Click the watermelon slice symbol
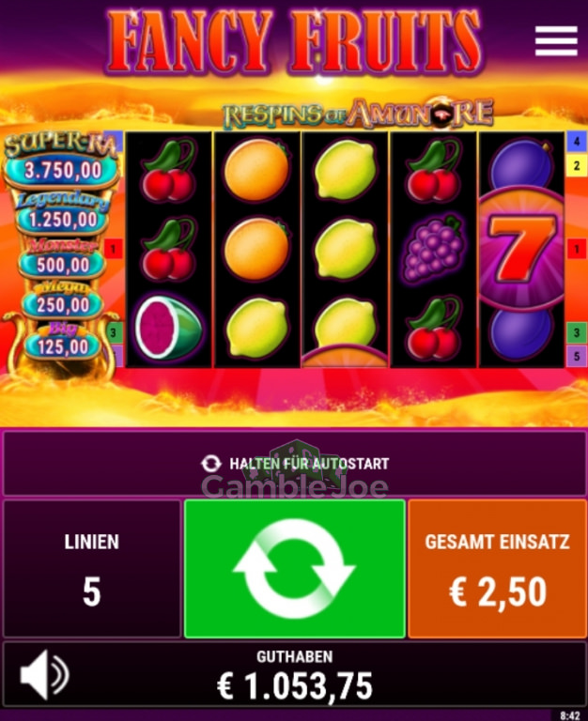Image resolution: width=588 pixels, height=721 pixels. point(168,328)
